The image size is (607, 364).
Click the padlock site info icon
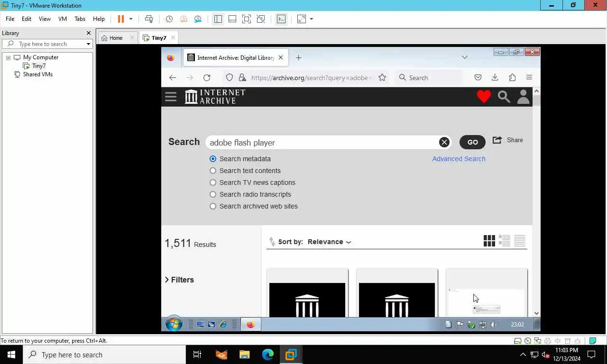click(242, 78)
